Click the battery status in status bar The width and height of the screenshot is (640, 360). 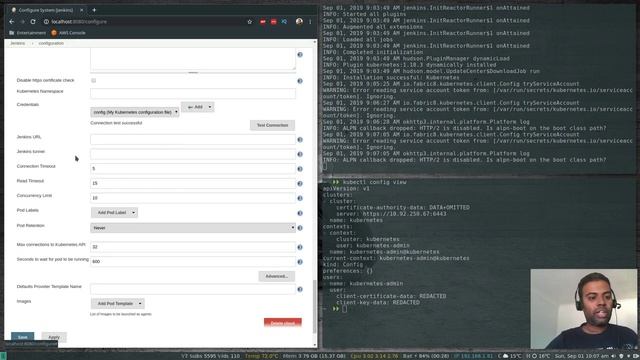(426, 356)
